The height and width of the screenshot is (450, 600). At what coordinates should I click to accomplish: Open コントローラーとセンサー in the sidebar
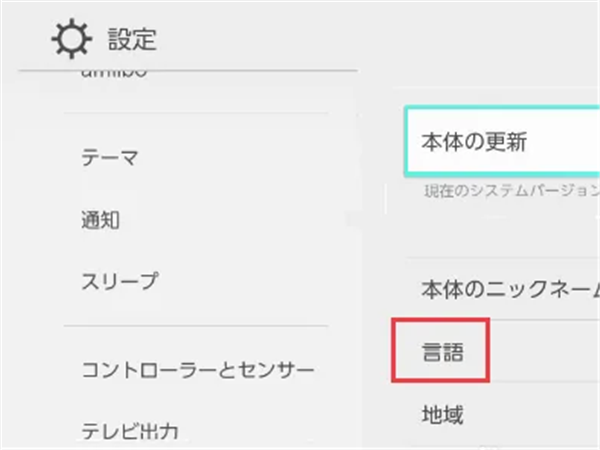[x=197, y=372]
